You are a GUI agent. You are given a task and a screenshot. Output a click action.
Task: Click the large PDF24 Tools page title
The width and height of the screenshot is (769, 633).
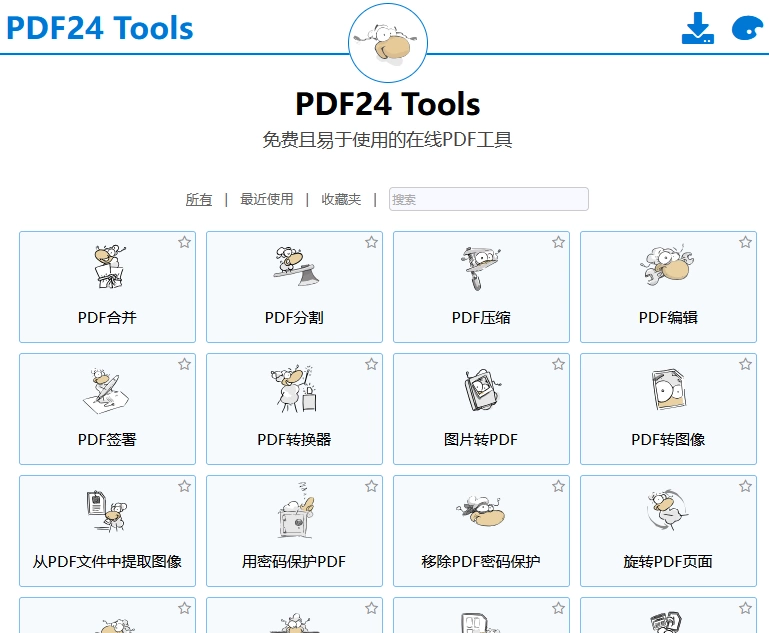pos(387,104)
